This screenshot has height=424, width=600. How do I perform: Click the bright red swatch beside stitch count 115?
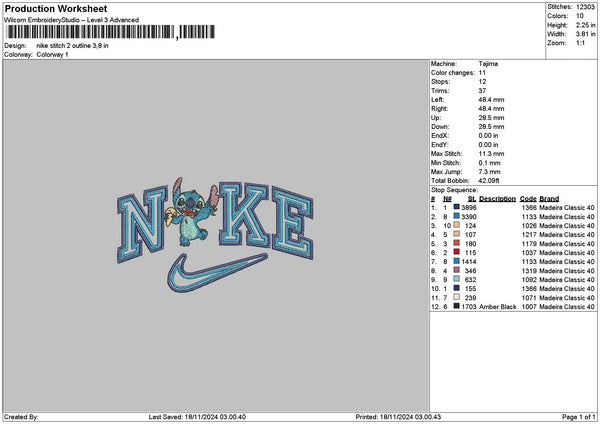457,252
